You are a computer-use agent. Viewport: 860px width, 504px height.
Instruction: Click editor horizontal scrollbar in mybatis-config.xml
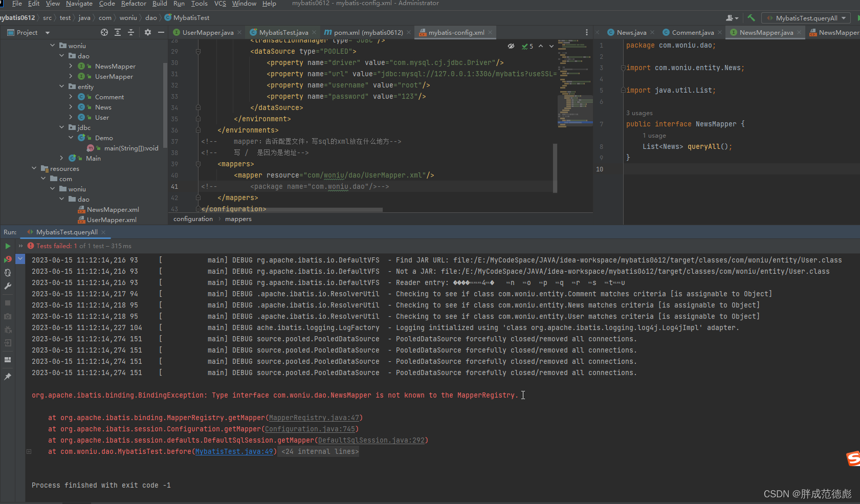[292, 210]
